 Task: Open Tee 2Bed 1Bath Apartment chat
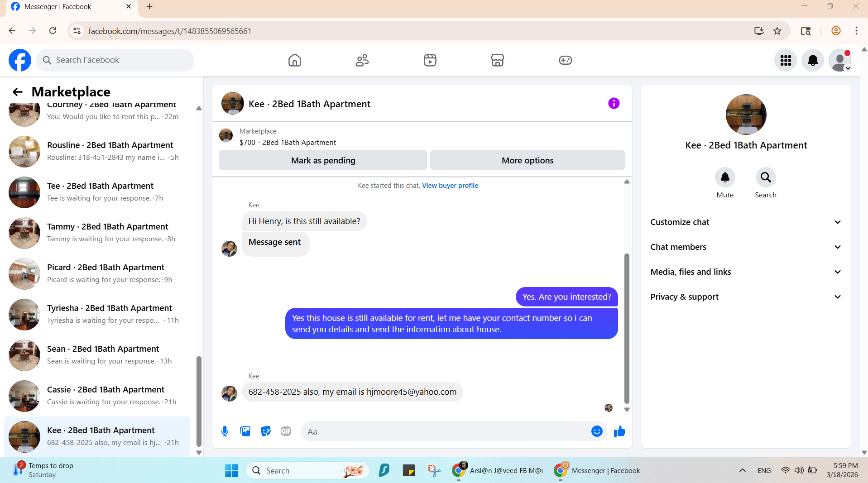pos(97,192)
